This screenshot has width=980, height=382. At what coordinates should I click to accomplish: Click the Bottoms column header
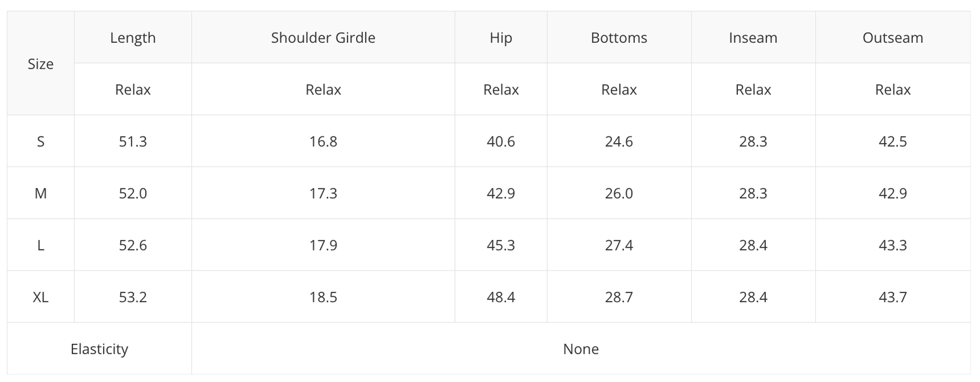click(619, 38)
